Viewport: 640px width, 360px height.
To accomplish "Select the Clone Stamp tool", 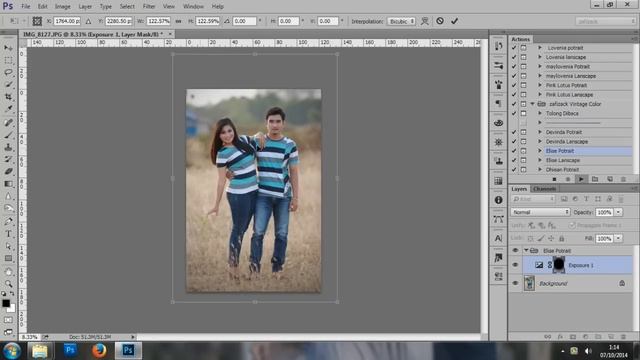I will click(x=8, y=147).
